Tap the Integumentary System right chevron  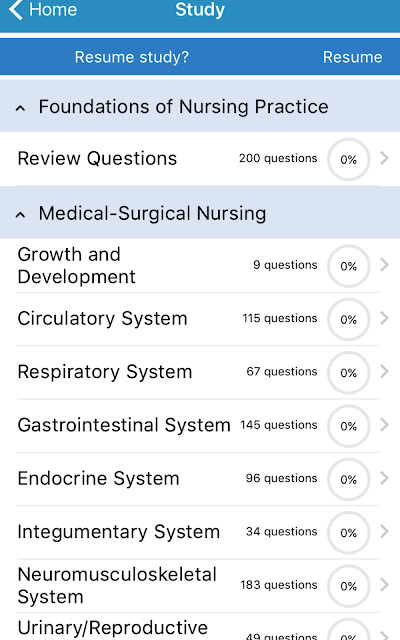[384, 531]
